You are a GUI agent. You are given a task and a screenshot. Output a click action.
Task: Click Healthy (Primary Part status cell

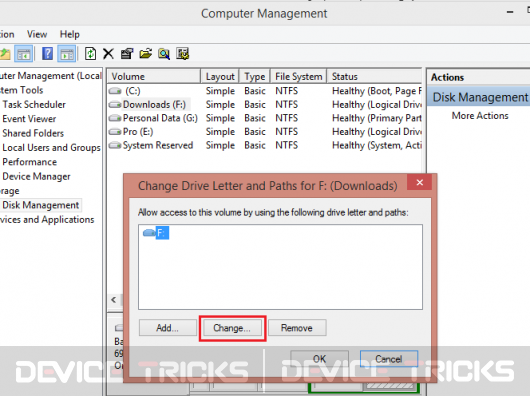(x=377, y=118)
